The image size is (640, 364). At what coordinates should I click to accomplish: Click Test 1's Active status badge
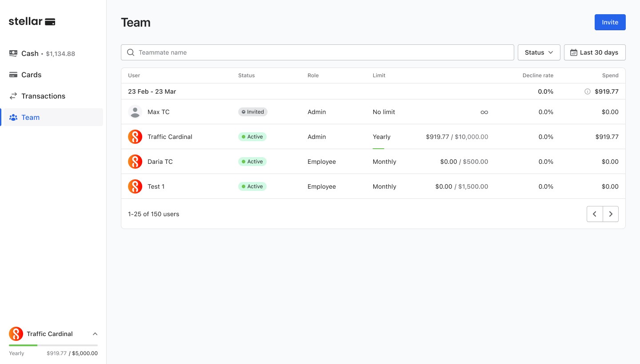pyautogui.click(x=252, y=186)
